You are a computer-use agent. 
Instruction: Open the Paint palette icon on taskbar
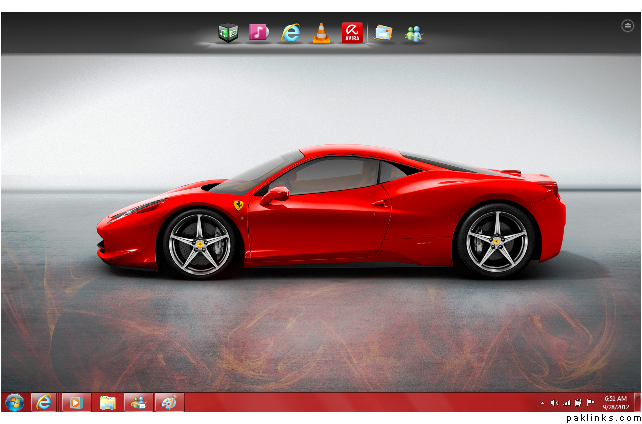click(x=169, y=402)
